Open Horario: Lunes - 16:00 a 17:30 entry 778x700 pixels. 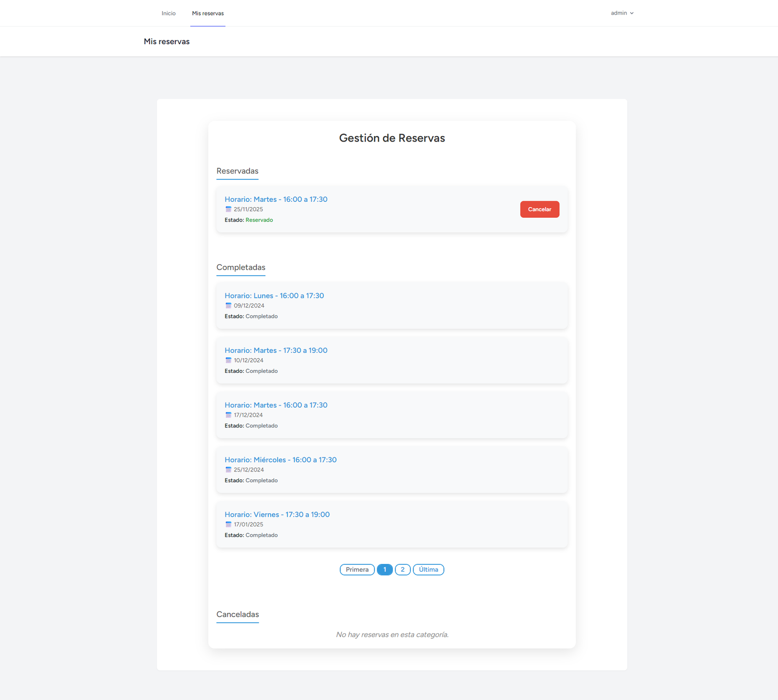coord(274,296)
